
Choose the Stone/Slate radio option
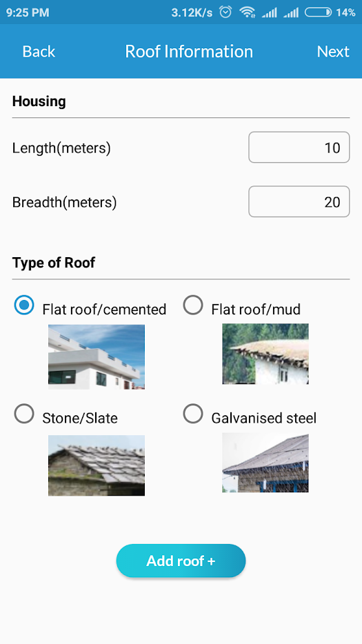(24, 414)
